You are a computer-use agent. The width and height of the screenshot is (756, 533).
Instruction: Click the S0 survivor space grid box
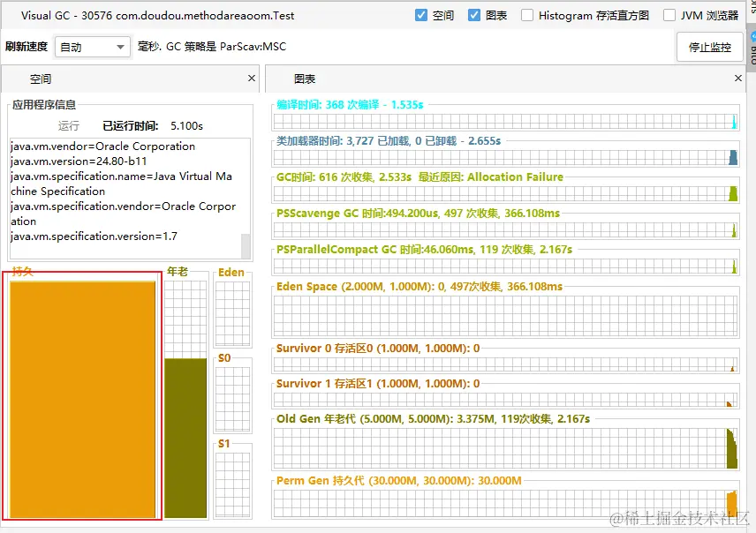232,399
